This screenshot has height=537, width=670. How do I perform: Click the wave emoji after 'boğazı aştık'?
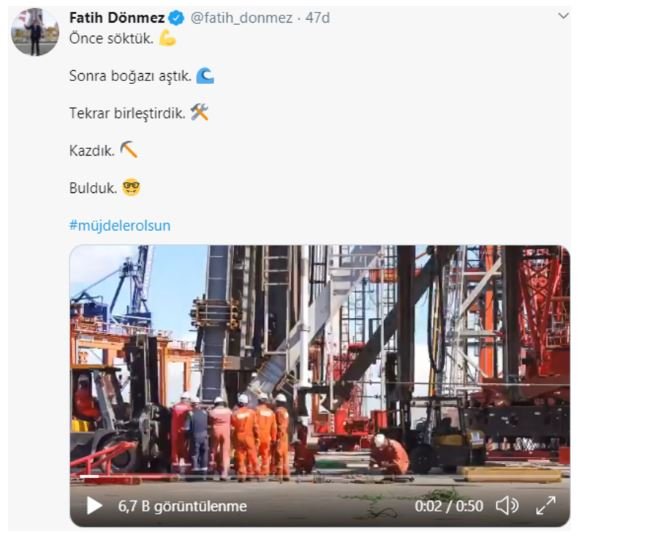(205, 76)
